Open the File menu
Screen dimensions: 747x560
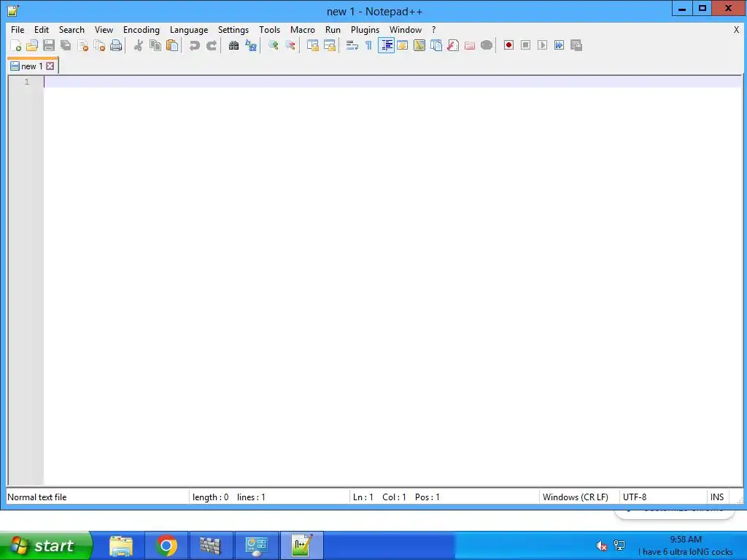18,29
